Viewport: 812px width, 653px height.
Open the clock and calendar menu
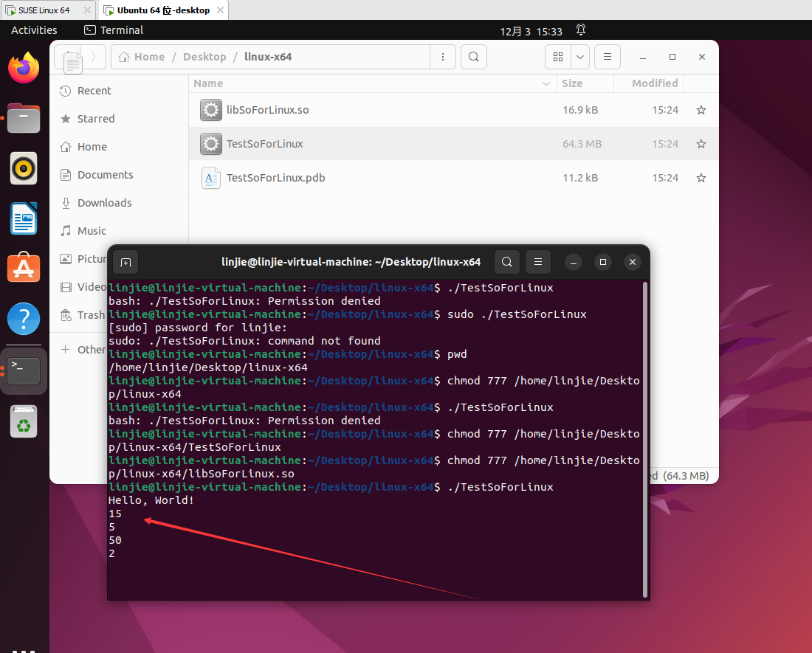[x=531, y=31]
